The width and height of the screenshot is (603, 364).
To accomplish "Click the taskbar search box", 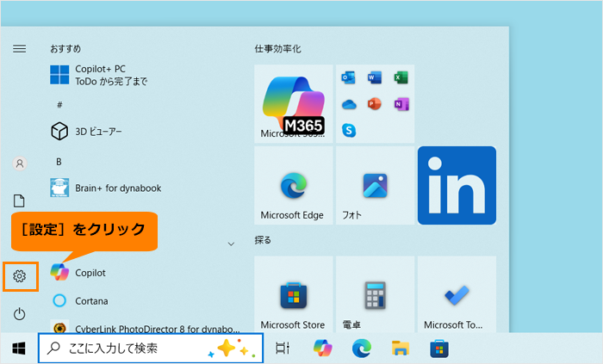I will pyautogui.click(x=151, y=349).
